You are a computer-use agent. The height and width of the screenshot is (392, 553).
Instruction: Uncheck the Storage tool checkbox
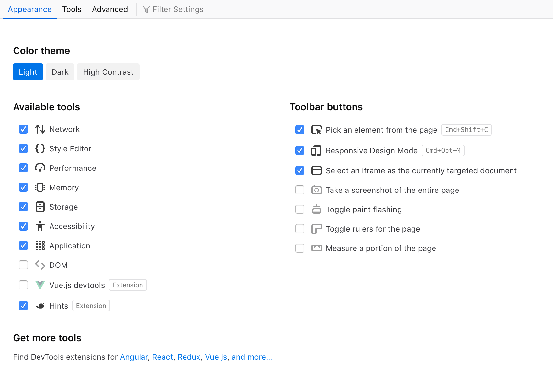coord(23,207)
